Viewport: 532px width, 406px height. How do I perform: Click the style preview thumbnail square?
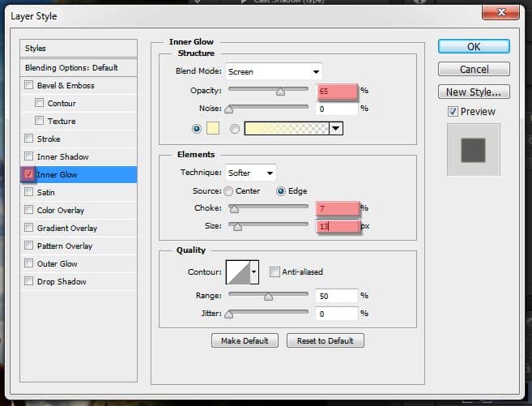pos(474,150)
